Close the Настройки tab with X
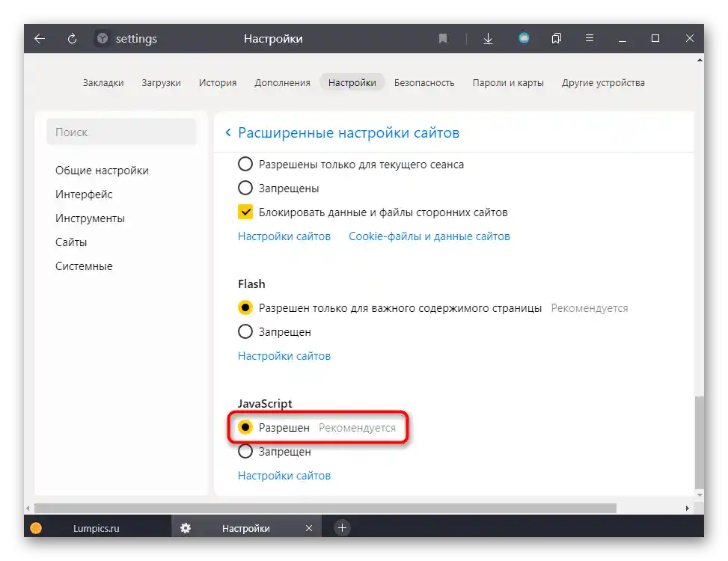This screenshot has width=728, height=561. pyautogui.click(x=309, y=528)
